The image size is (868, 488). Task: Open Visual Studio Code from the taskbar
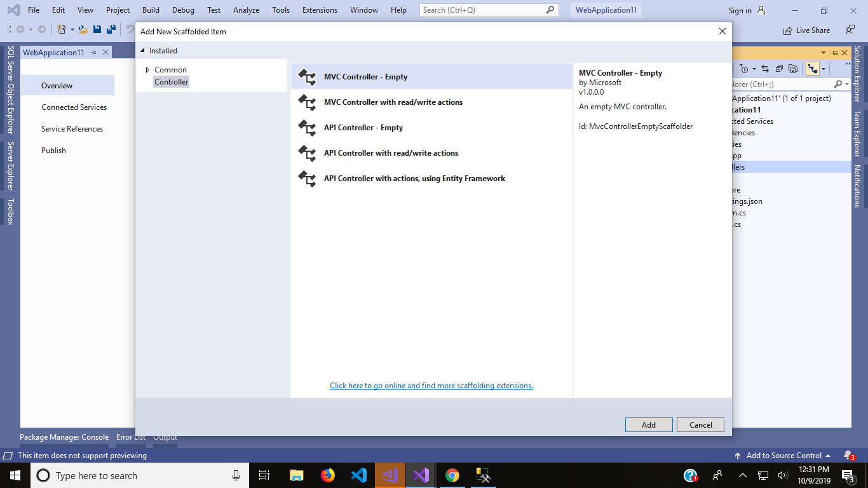click(x=358, y=475)
